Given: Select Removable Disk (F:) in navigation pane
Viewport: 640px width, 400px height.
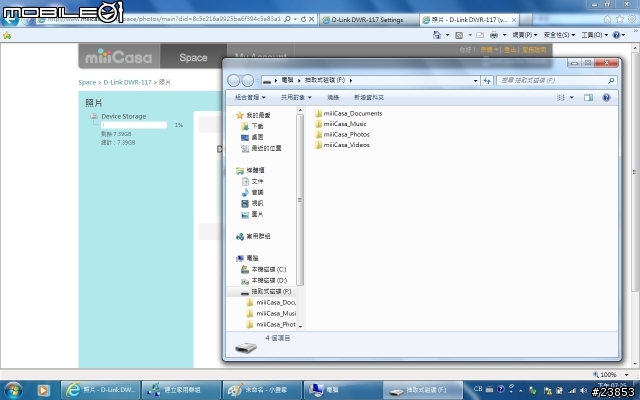Looking at the screenshot, I should 266,291.
